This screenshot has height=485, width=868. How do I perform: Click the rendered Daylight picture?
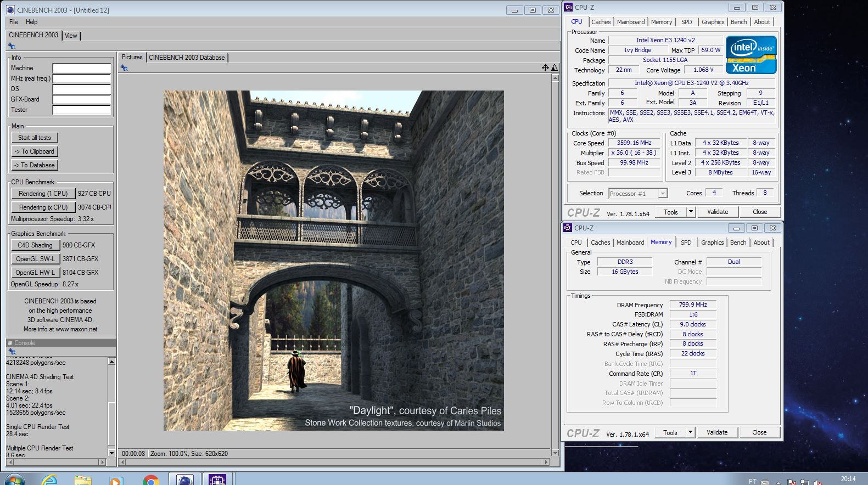point(333,261)
